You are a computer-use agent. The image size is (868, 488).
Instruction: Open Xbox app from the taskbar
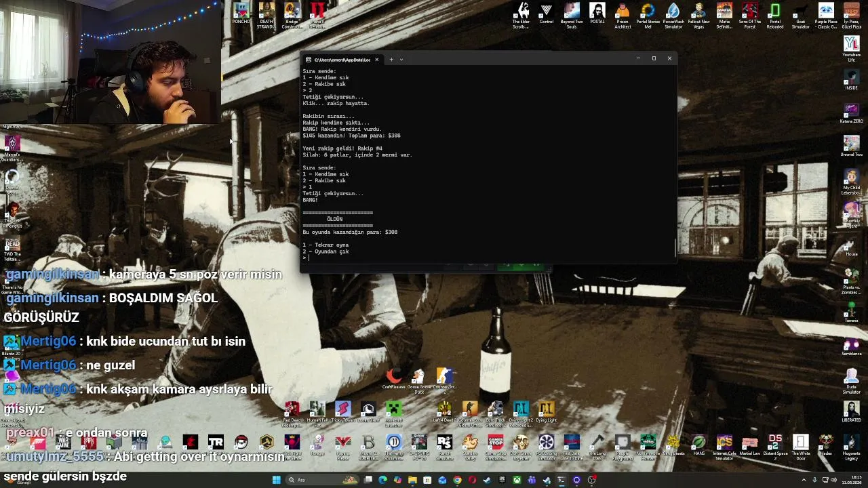pos(517,480)
